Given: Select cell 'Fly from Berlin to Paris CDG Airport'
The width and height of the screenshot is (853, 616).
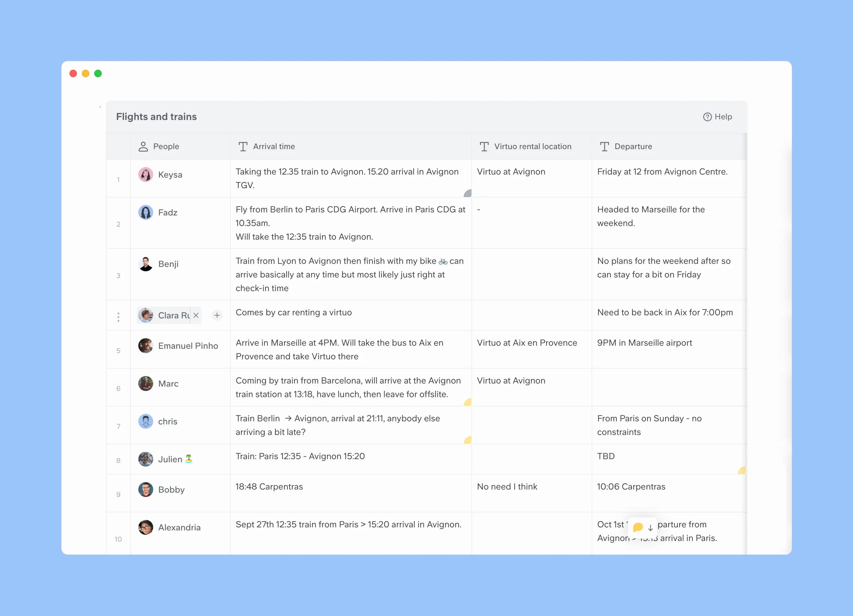Looking at the screenshot, I should (351, 223).
